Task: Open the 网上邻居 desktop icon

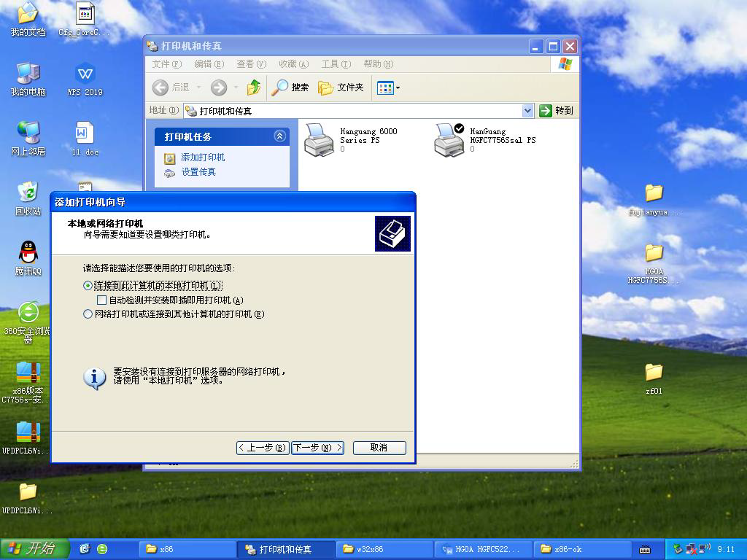Action: click(28, 139)
